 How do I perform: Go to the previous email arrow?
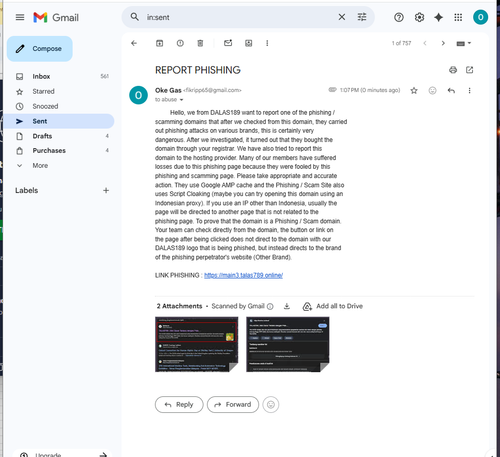point(425,43)
